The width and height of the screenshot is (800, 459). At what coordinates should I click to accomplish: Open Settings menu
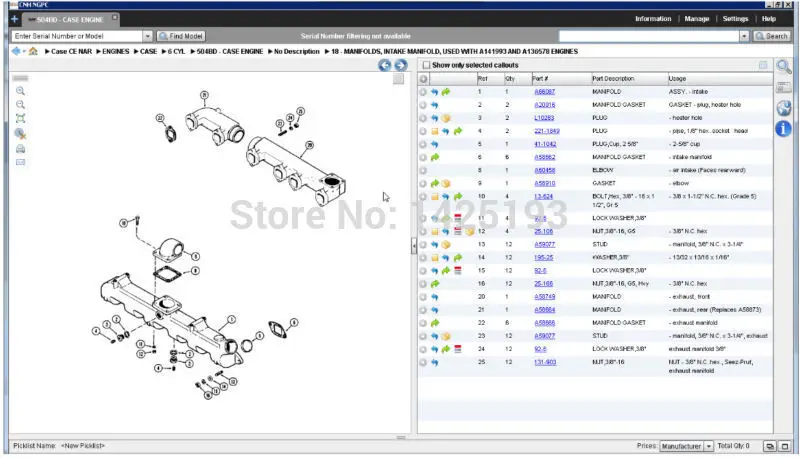[x=735, y=19]
